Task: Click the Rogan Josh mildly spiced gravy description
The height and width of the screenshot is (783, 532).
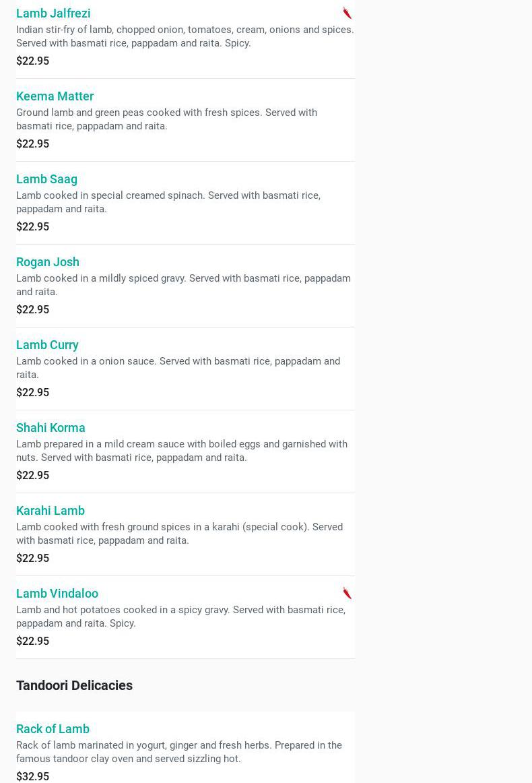Action: (x=183, y=284)
